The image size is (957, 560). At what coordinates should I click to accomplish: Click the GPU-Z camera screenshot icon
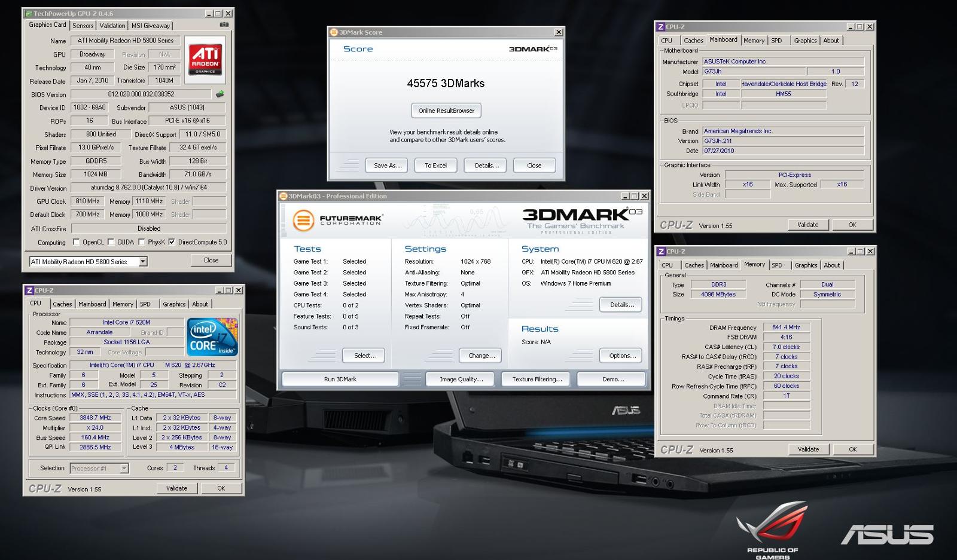(224, 25)
